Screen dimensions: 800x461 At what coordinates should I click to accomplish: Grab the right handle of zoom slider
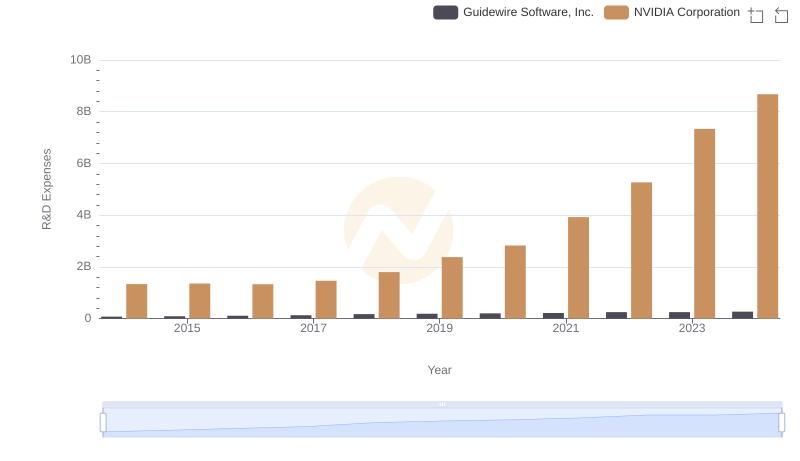coord(782,423)
